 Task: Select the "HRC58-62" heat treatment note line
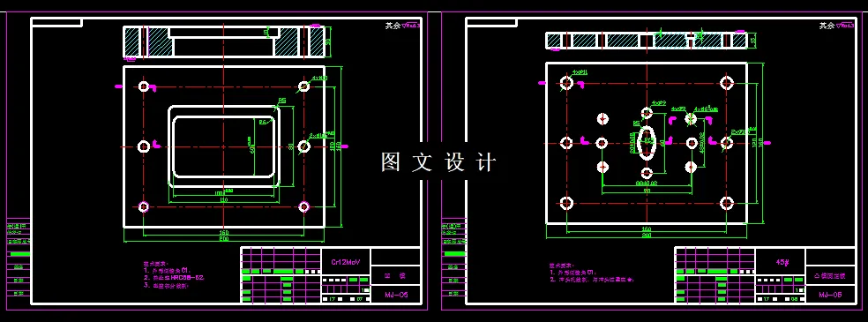pos(174,277)
